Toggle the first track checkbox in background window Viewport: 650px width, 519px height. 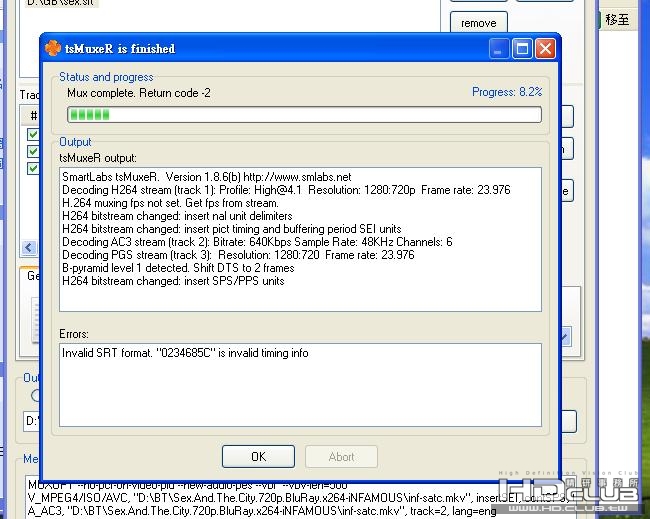point(33,134)
